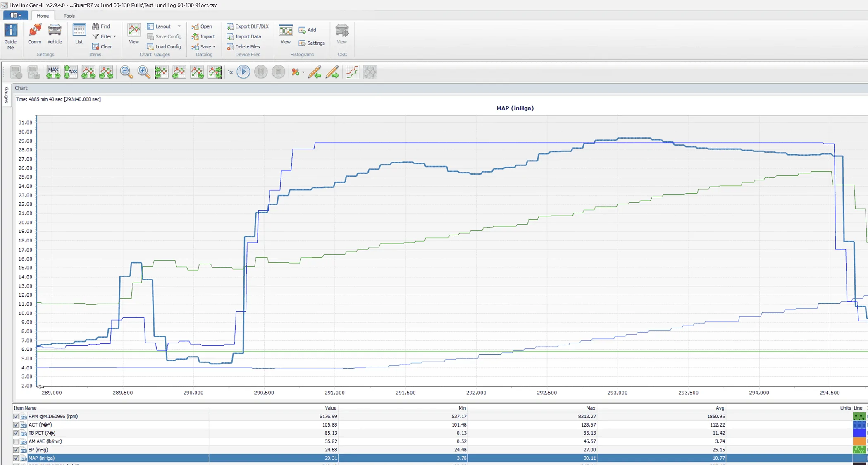Click Export DLF/DLX
Screen dimensions: 868x465
click(248, 26)
